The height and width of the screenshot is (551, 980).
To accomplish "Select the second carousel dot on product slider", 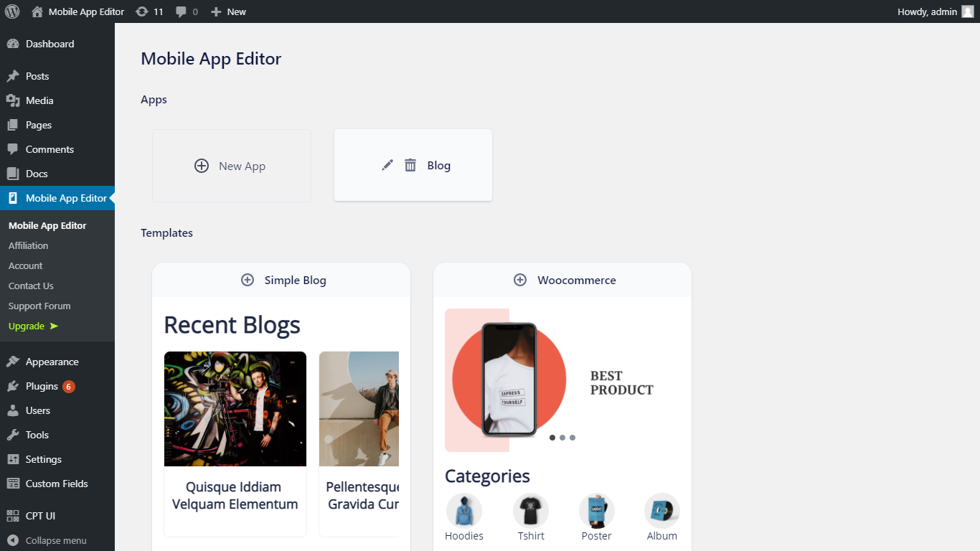I will (x=562, y=438).
